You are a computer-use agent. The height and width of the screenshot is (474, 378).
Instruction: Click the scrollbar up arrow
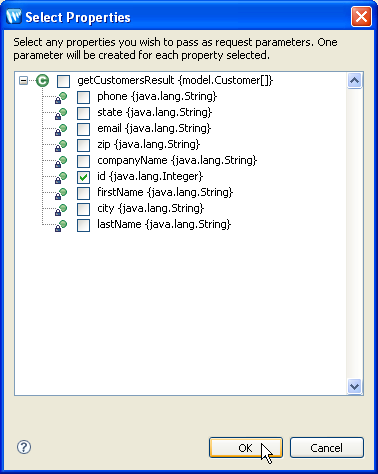point(354,81)
